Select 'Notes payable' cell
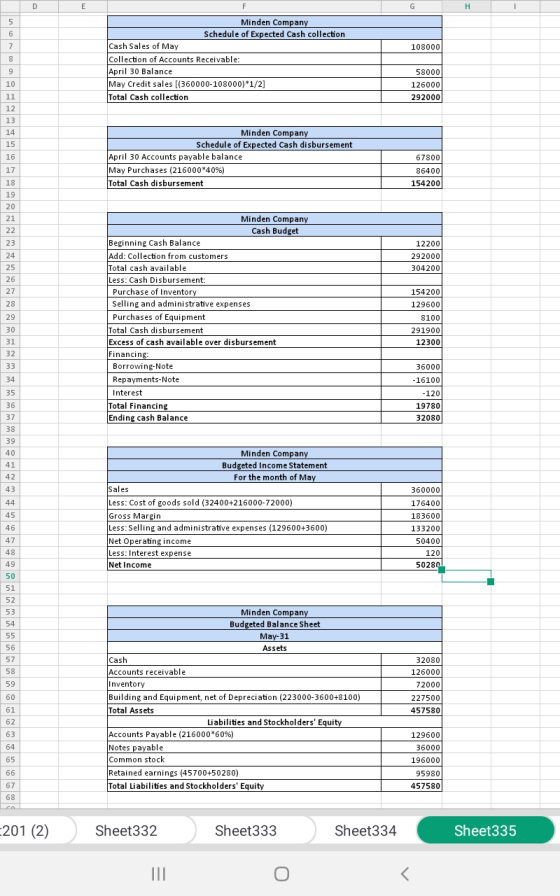560x896 pixels. point(244,747)
